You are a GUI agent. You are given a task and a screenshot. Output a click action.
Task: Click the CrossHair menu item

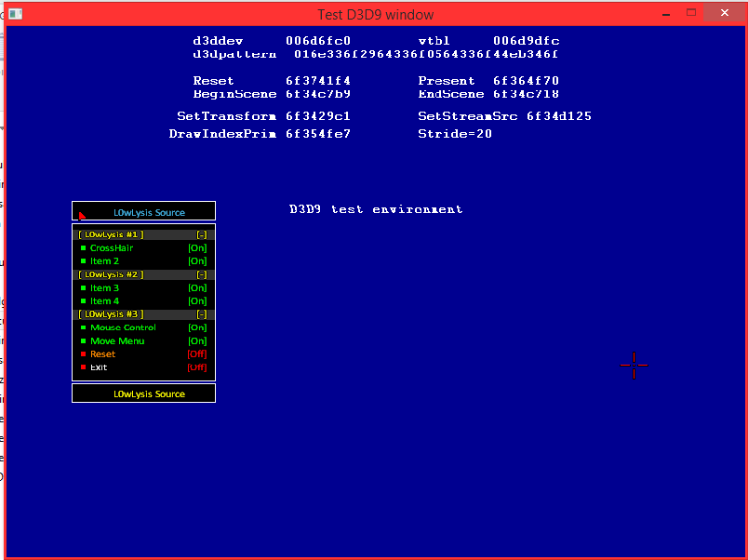(x=112, y=248)
